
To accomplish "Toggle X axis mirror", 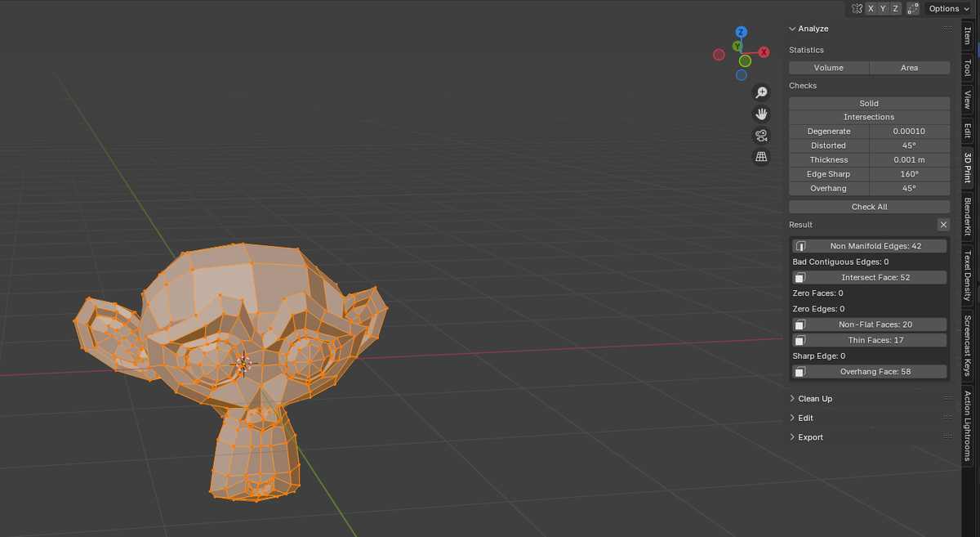I will (871, 8).
